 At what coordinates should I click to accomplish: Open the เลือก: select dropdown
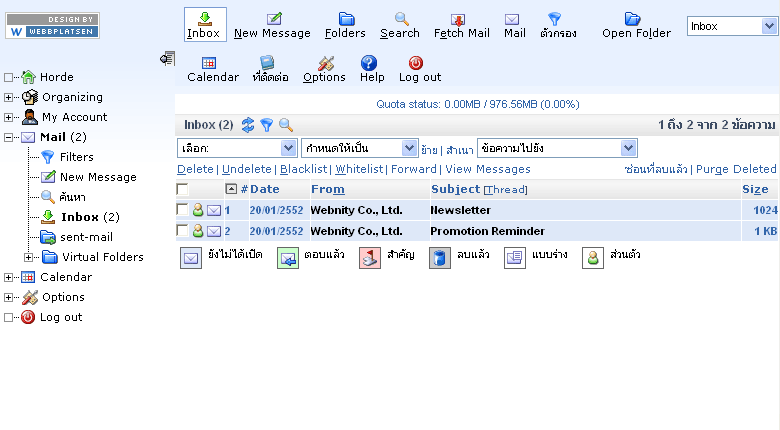[237, 148]
